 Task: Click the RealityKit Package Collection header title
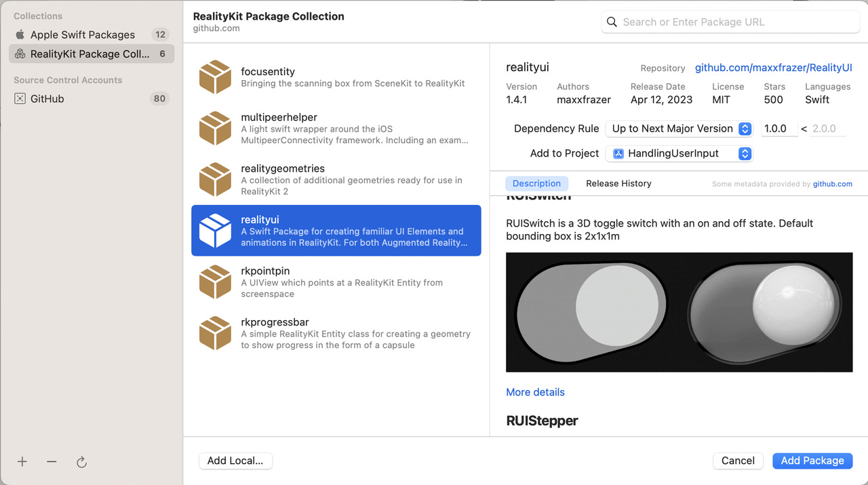click(269, 16)
